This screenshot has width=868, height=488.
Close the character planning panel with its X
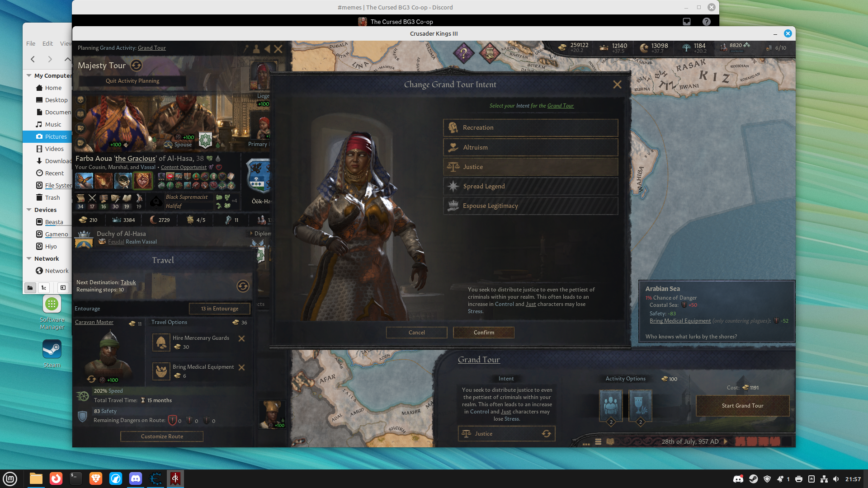(x=278, y=49)
